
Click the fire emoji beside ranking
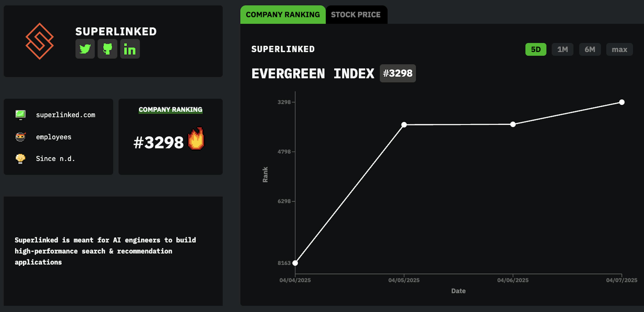point(196,139)
